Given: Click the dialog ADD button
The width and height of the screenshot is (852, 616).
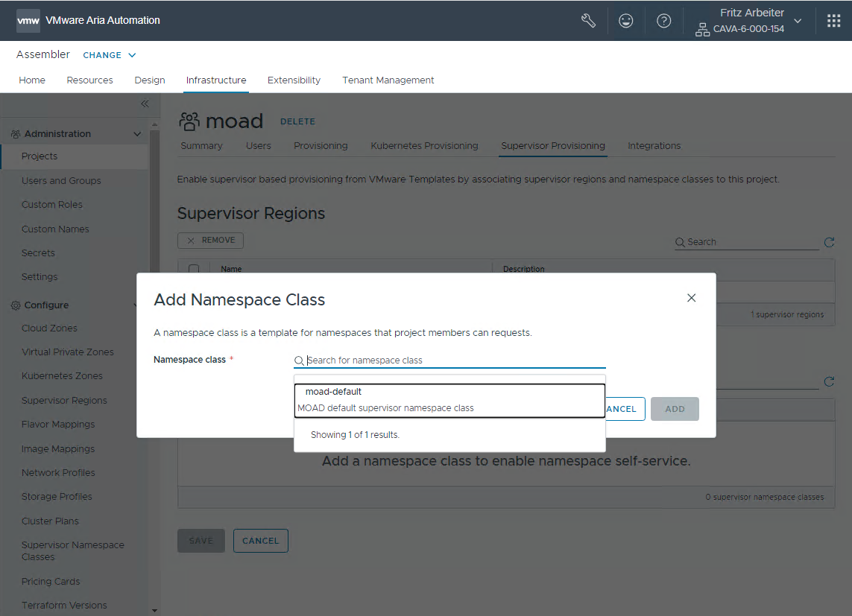Looking at the screenshot, I should pos(675,409).
